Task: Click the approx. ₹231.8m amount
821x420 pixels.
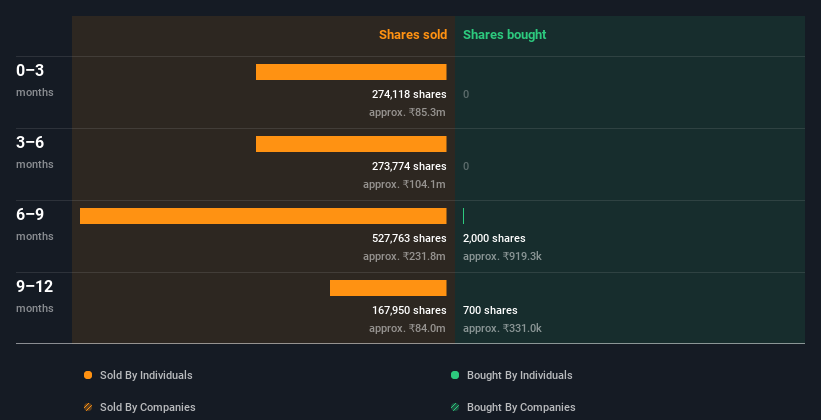Action: tap(404, 256)
